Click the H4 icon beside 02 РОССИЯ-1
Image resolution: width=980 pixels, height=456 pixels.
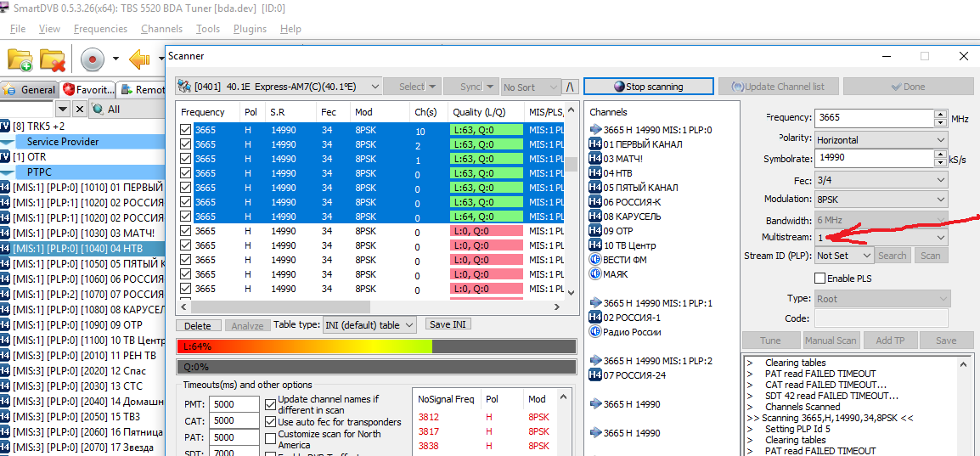coord(596,318)
